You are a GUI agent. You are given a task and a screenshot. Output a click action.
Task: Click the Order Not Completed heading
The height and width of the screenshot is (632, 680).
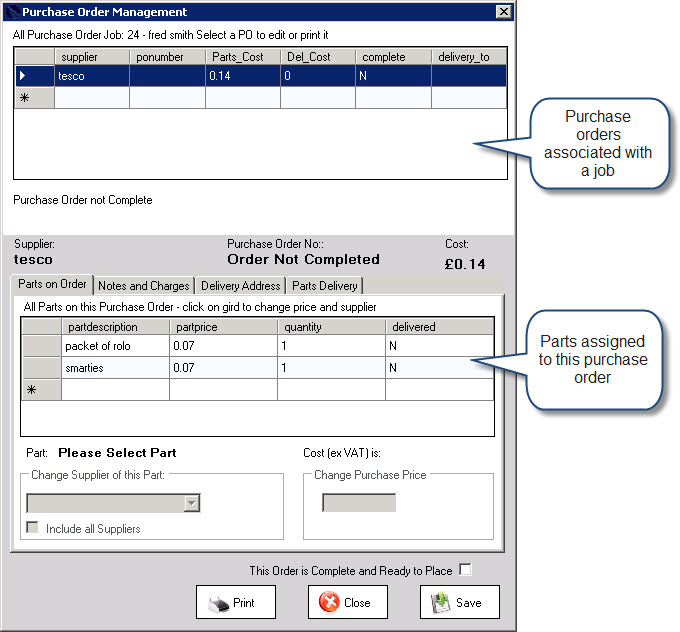click(x=303, y=259)
